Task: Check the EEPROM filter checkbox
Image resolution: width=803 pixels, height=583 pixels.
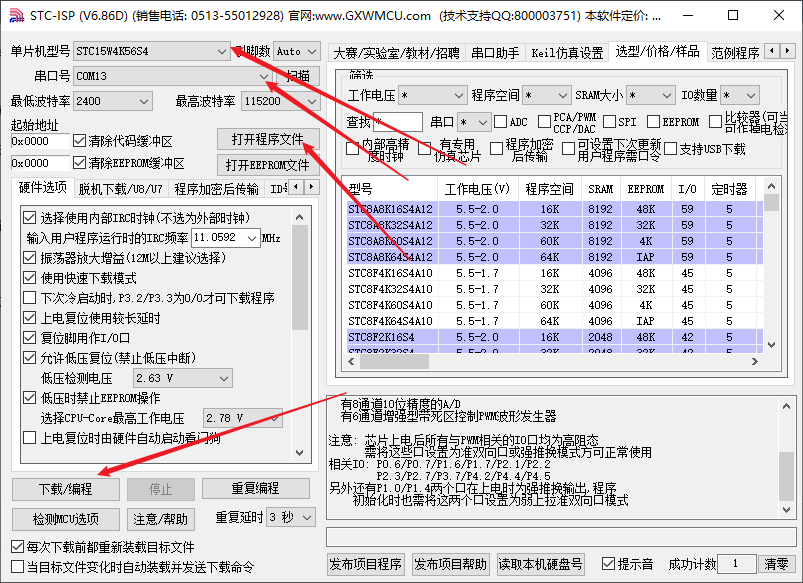Action: pyautogui.click(x=653, y=121)
